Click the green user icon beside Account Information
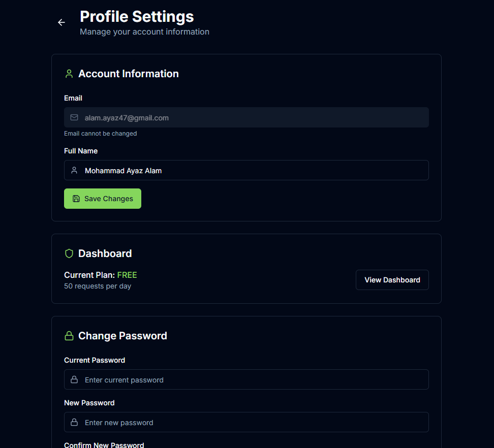494x448 pixels. (69, 74)
